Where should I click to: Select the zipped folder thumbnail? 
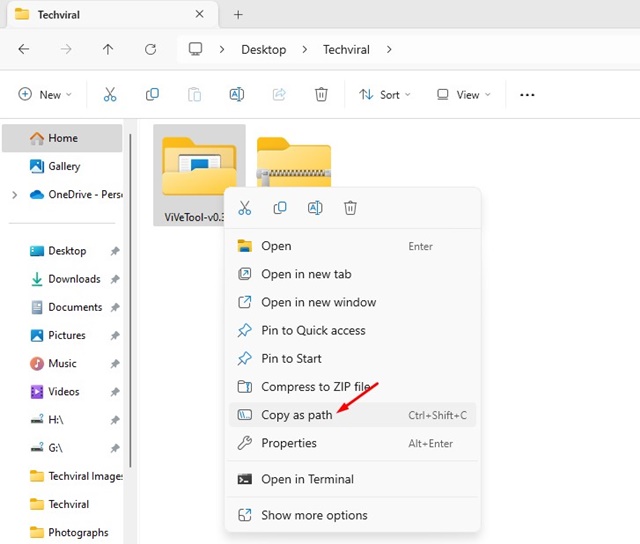(294, 162)
